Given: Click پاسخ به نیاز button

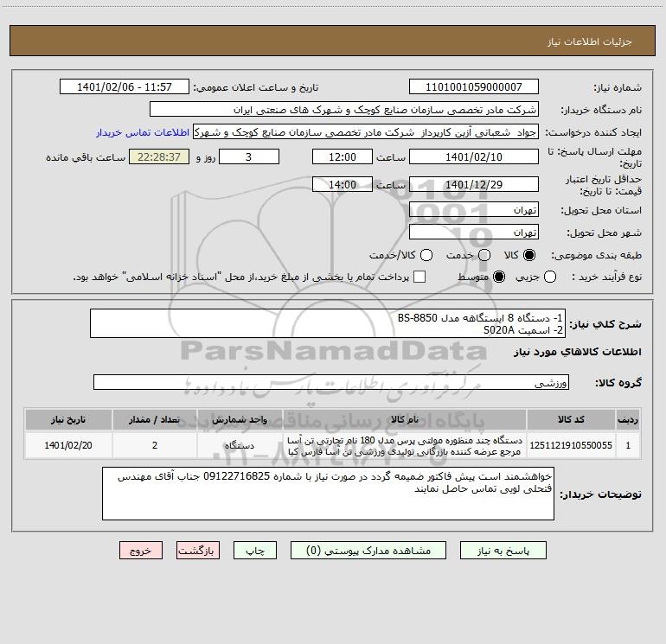Looking at the screenshot, I should 503,551.
